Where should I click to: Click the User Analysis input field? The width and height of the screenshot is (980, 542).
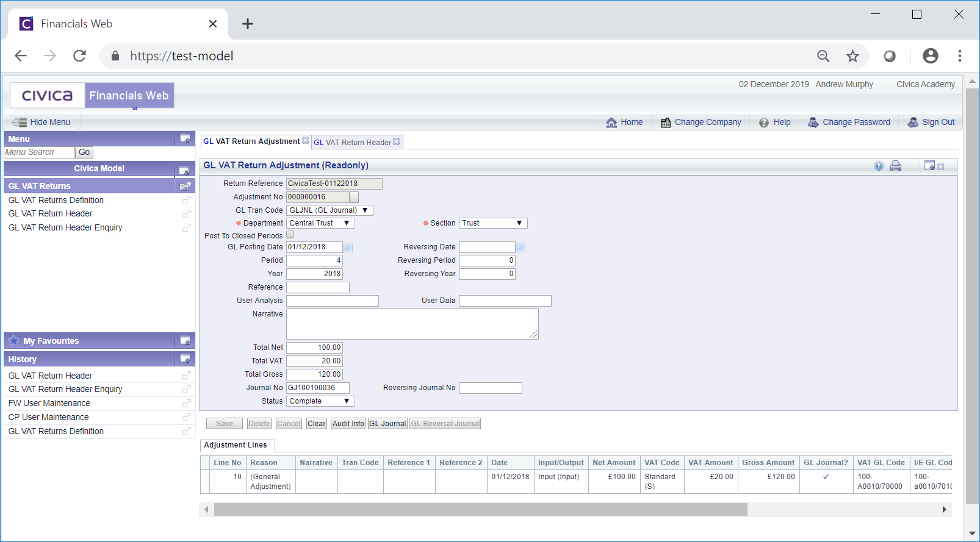tap(333, 301)
